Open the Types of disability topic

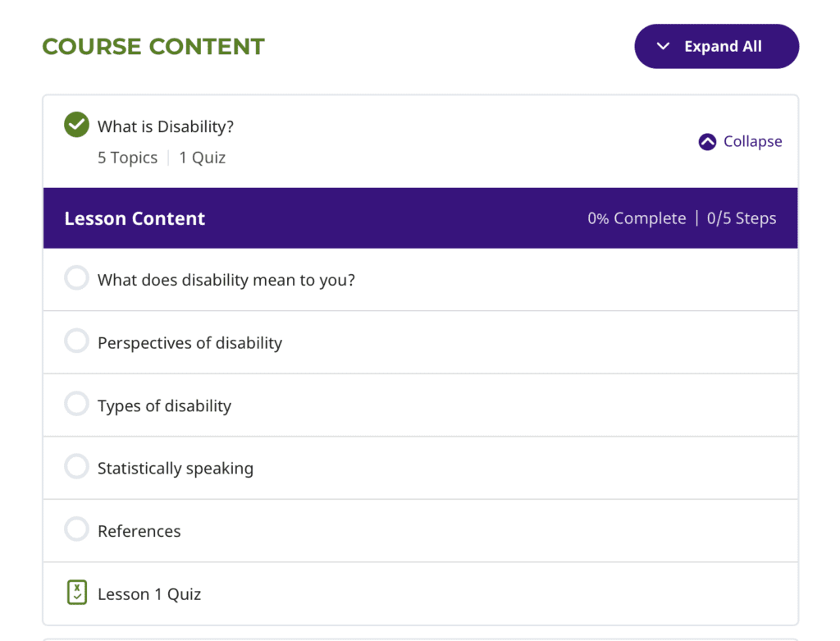164,405
